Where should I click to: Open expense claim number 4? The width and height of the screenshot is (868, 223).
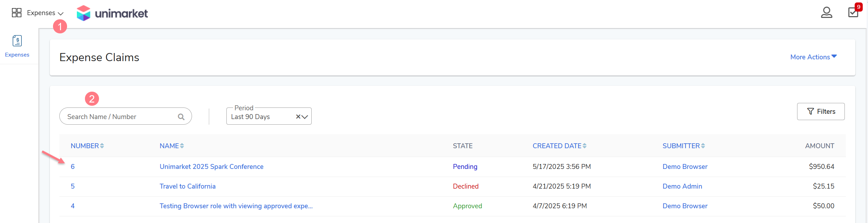[73, 206]
